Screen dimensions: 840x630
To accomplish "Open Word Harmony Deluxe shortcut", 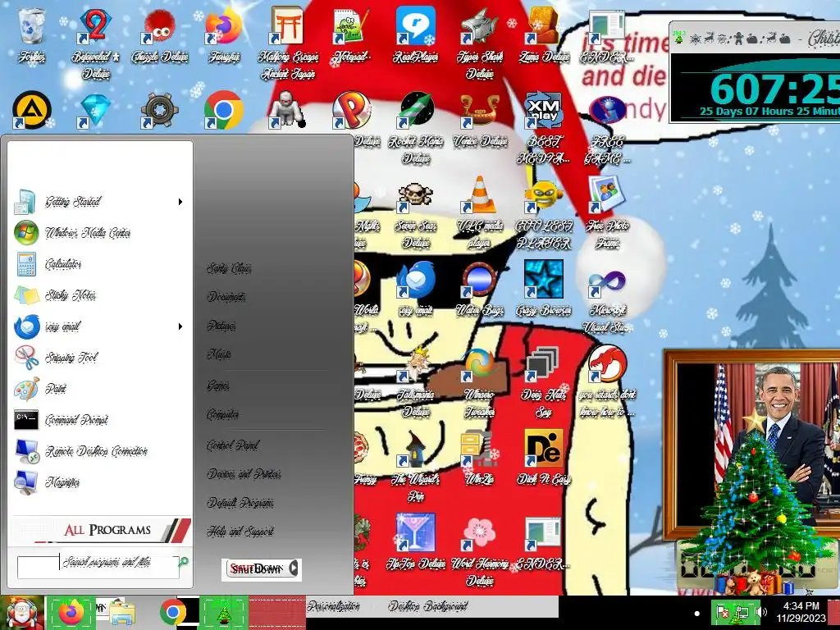I will [x=479, y=550].
